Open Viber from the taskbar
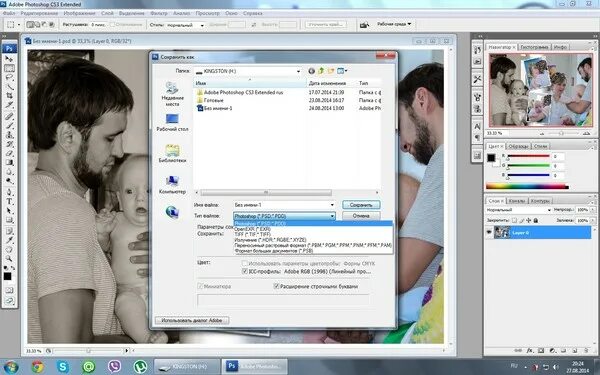This screenshot has width=600, height=375. click(x=114, y=367)
